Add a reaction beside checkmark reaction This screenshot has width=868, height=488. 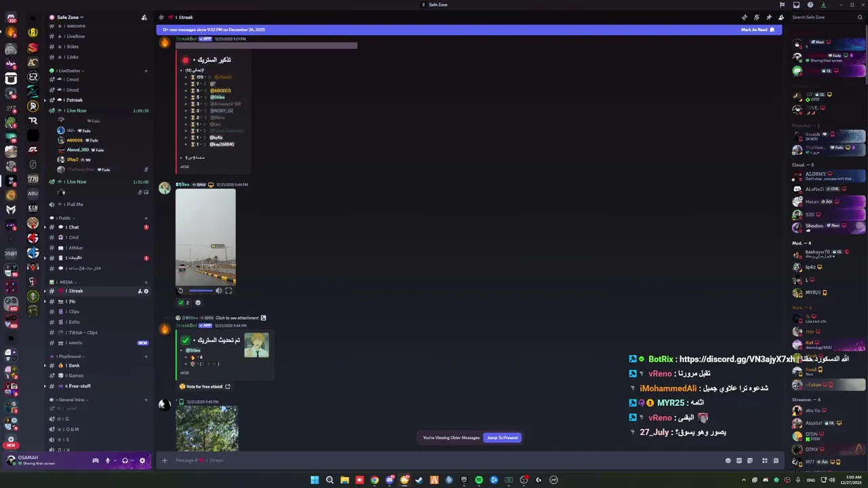point(198,302)
